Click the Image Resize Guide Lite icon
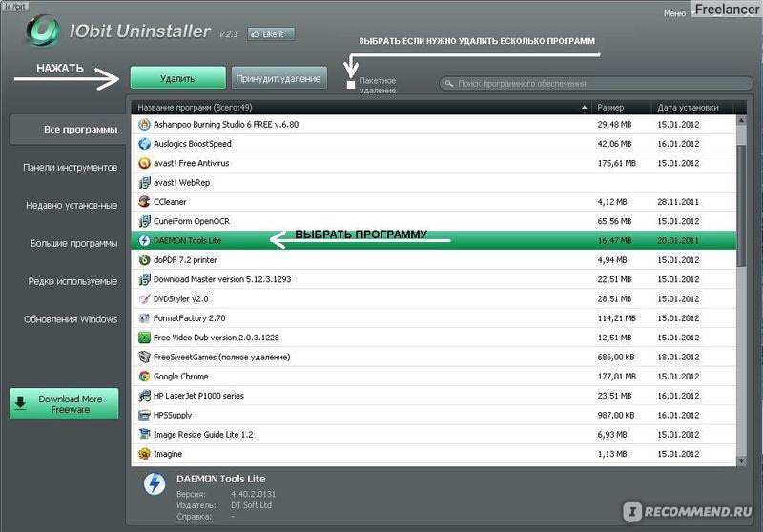763x532 pixels. [x=145, y=434]
